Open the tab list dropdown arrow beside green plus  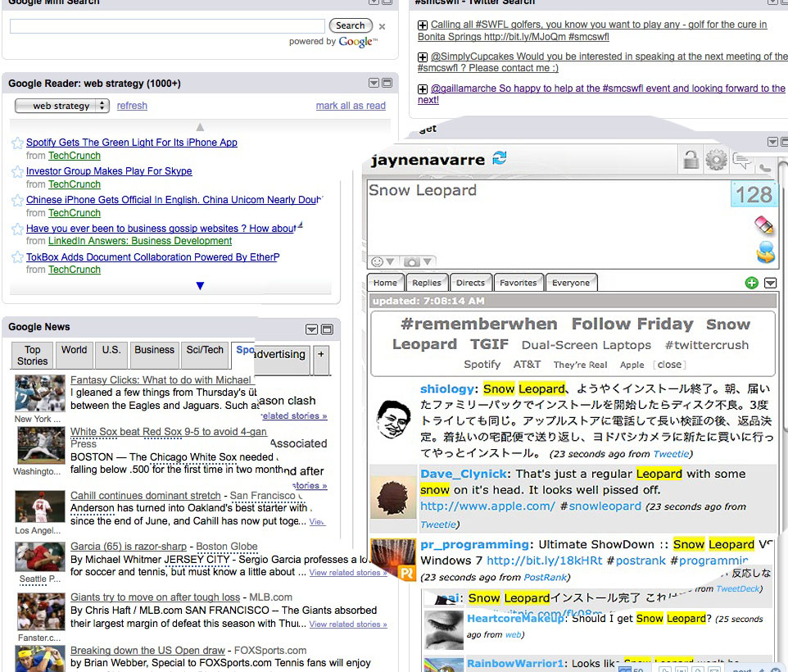coord(771,283)
